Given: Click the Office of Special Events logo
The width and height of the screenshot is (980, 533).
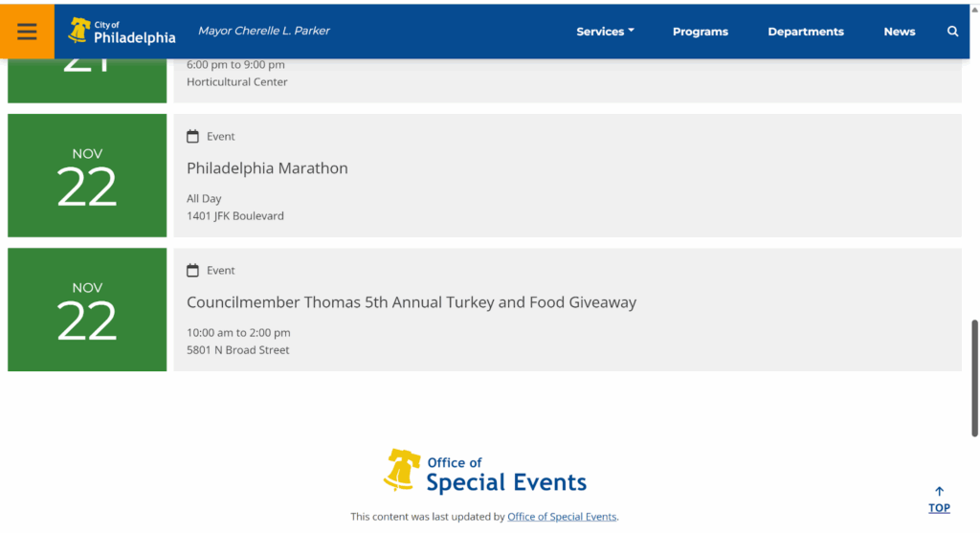Looking at the screenshot, I should 485,471.
